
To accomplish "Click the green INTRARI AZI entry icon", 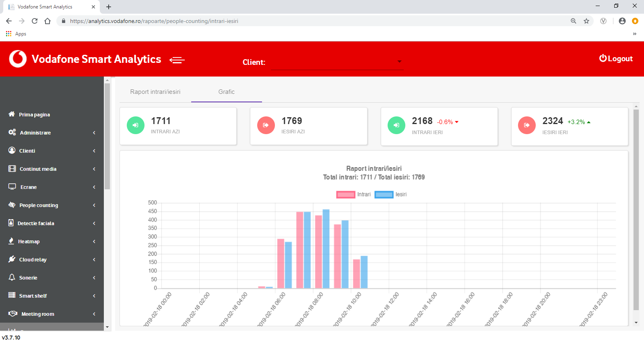I will [x=136, y=125].
